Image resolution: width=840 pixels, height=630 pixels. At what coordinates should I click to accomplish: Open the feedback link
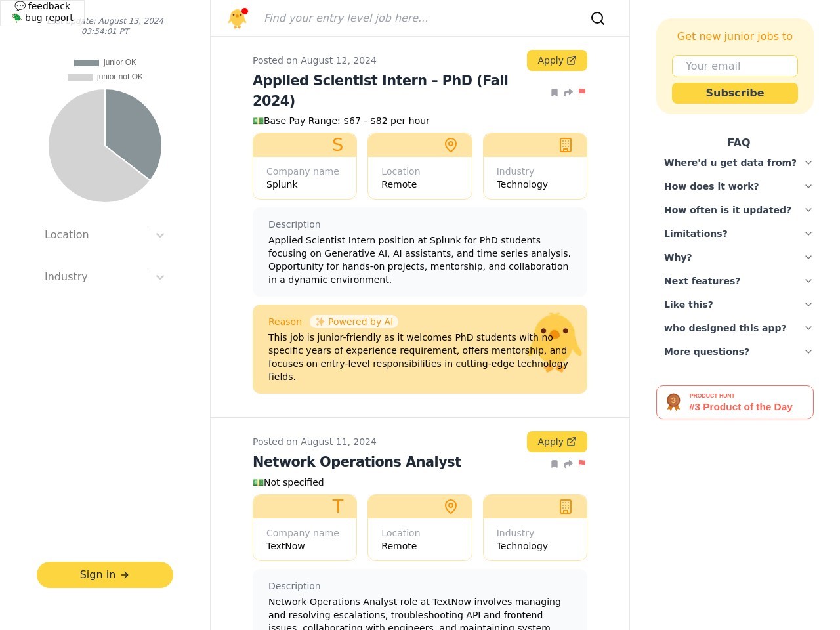click(x=43, y=6)
